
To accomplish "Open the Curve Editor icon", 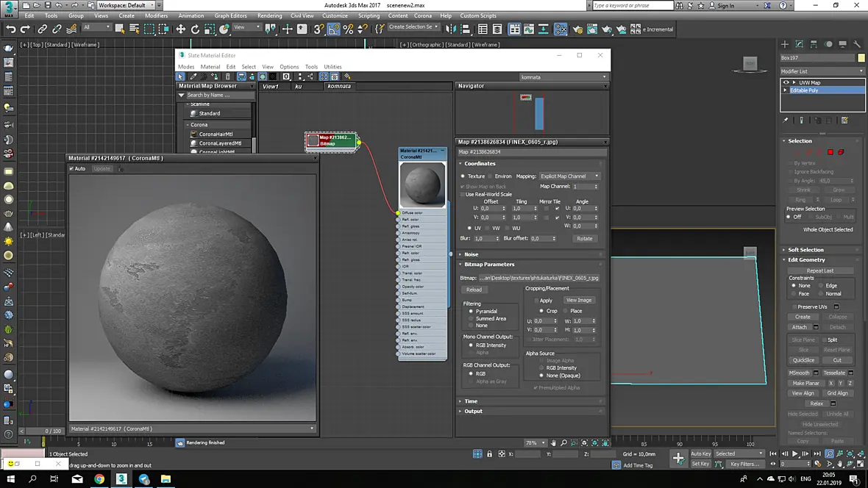I will [529, 29].
